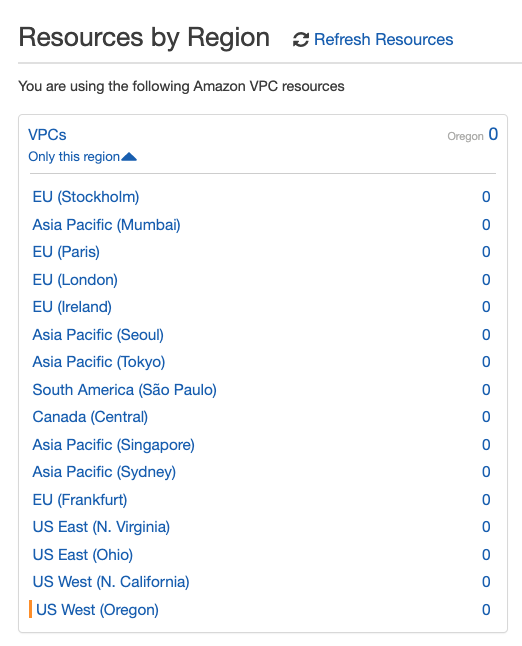Open the VPCs heading link
This screenshot has height=646, width=522.
47,135
